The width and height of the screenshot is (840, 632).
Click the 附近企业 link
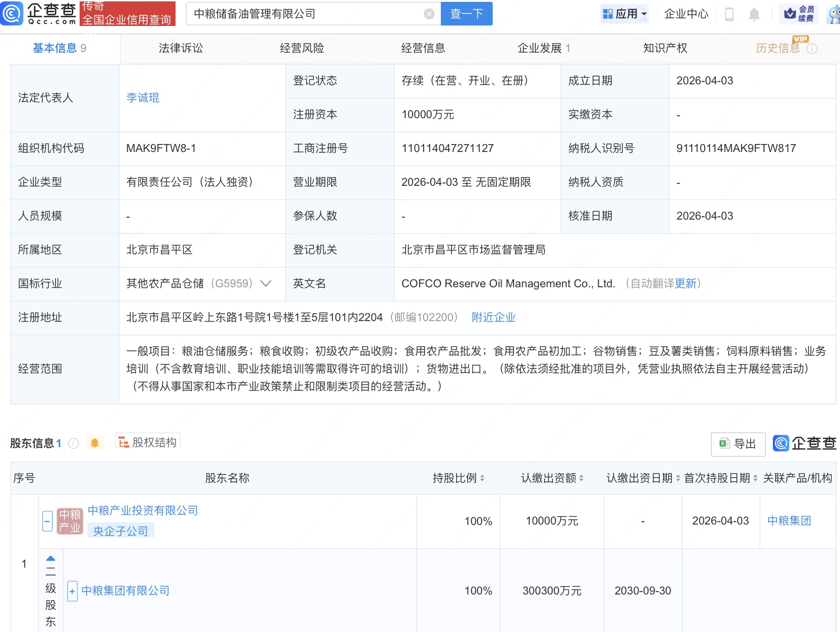pyautogui.click(x=493, y=317)
